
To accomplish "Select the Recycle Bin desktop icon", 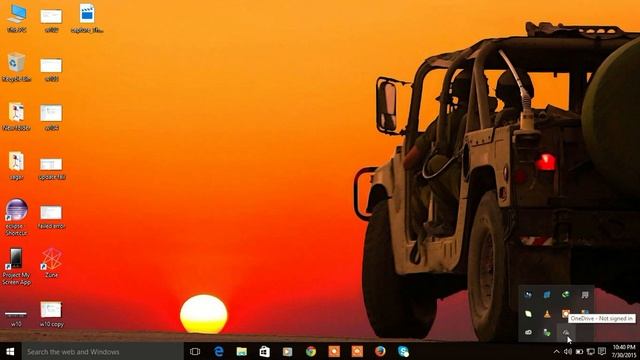I will (16, 67).
